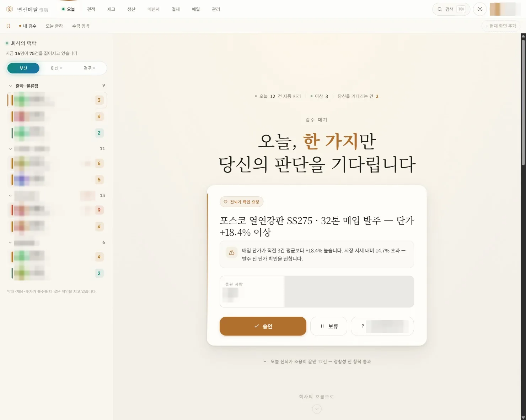Switch to the 견적 tab
The width and height of the screenshot is (526, 420).
point(91,9)
